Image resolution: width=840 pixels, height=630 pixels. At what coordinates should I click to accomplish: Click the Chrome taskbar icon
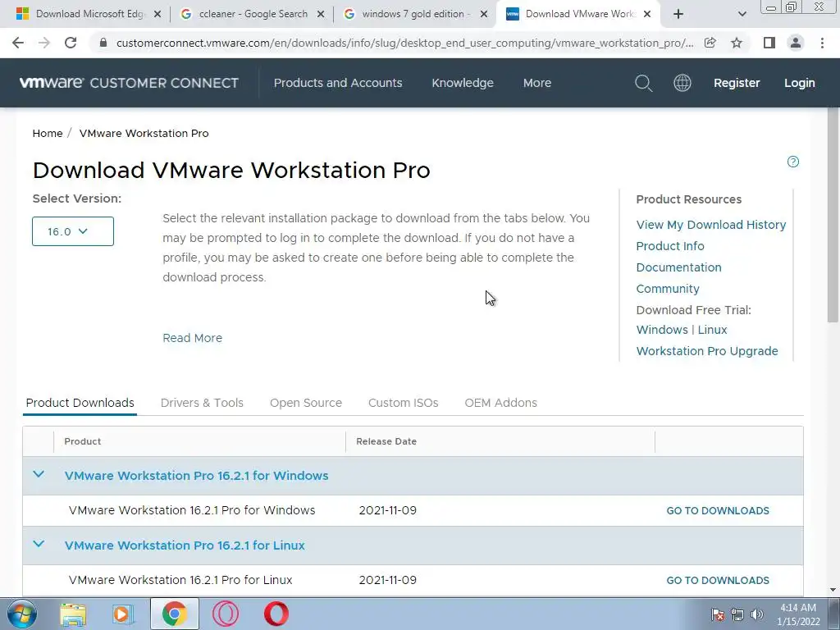(174, 614)
